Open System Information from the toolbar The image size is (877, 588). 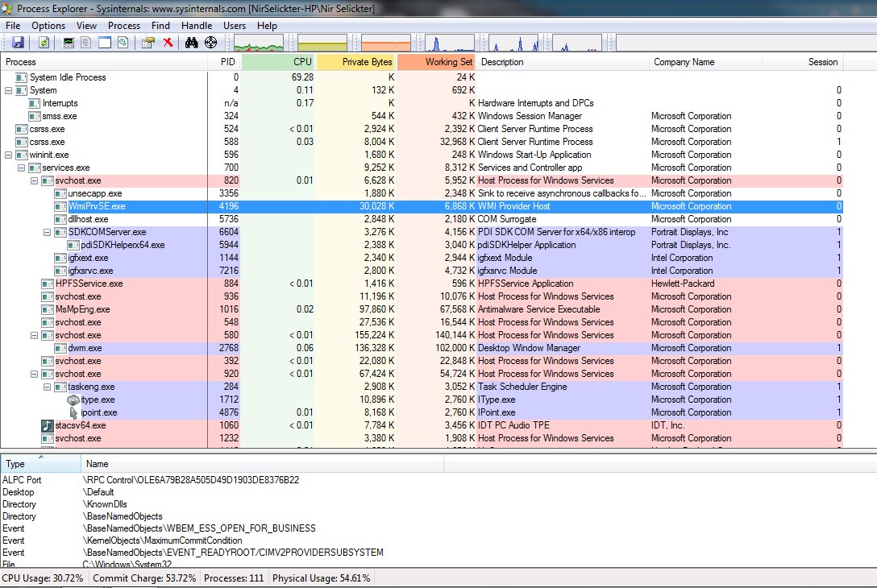pyautogui.click(x=69, y=43)
